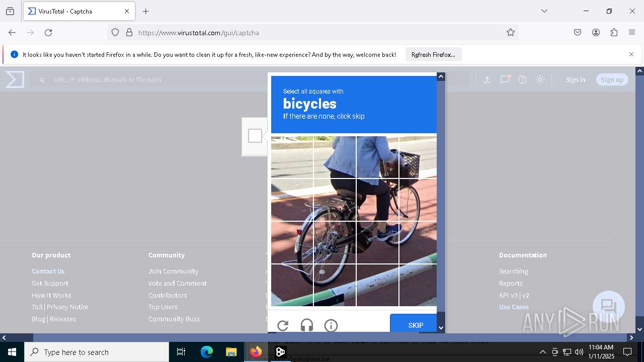
Task: Open Firefox application hamburger menu
Action: click(x=632, y=32)
